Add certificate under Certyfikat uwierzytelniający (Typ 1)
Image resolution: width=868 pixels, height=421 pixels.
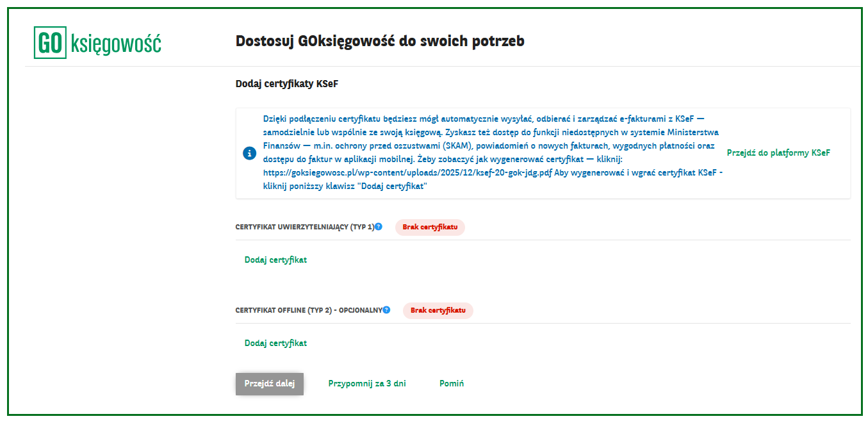click(x=276, y=260)
